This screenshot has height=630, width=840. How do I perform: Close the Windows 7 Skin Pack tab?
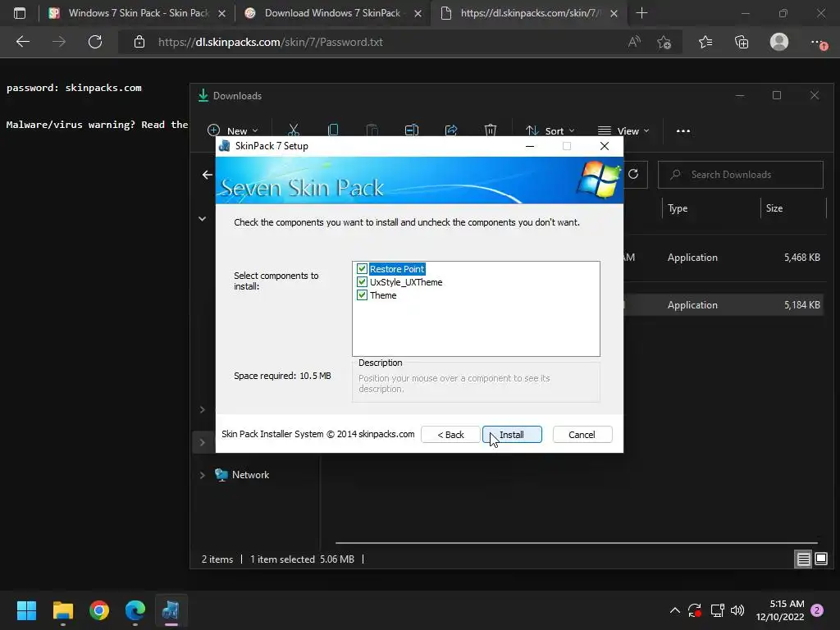(x=221, y=14)
